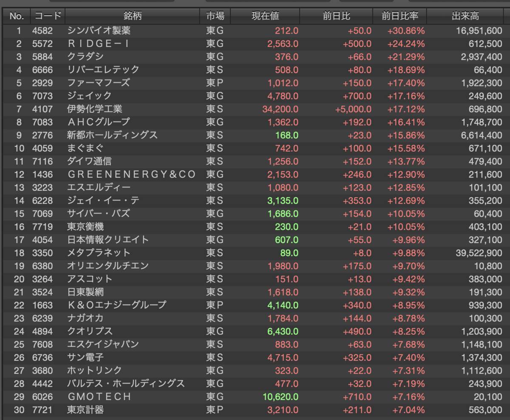Click stock code 4107
This screenshot has width=510, height=420.
tap(42, 109)
